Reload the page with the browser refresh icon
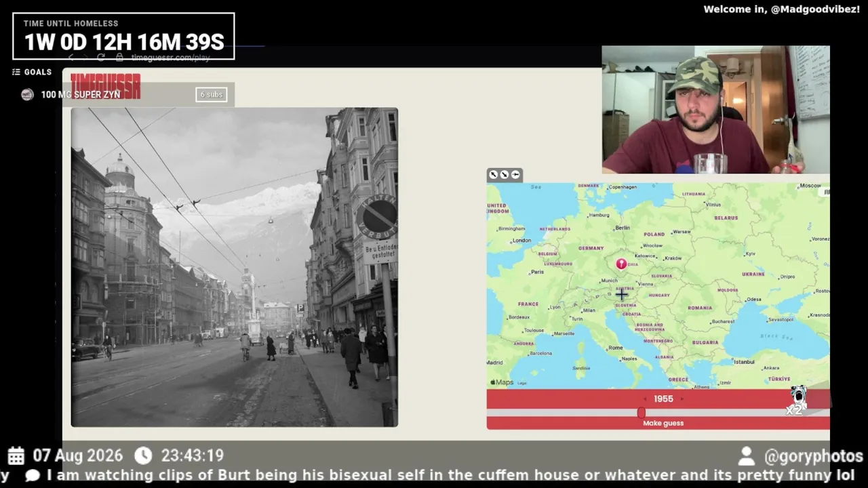Image resolution: width=868 pixels, height=488 pixels. 100,58
